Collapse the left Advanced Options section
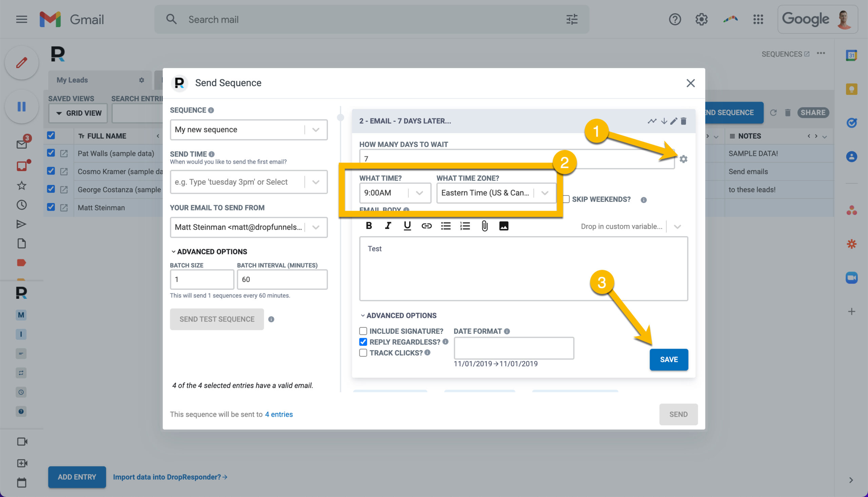 209,252
